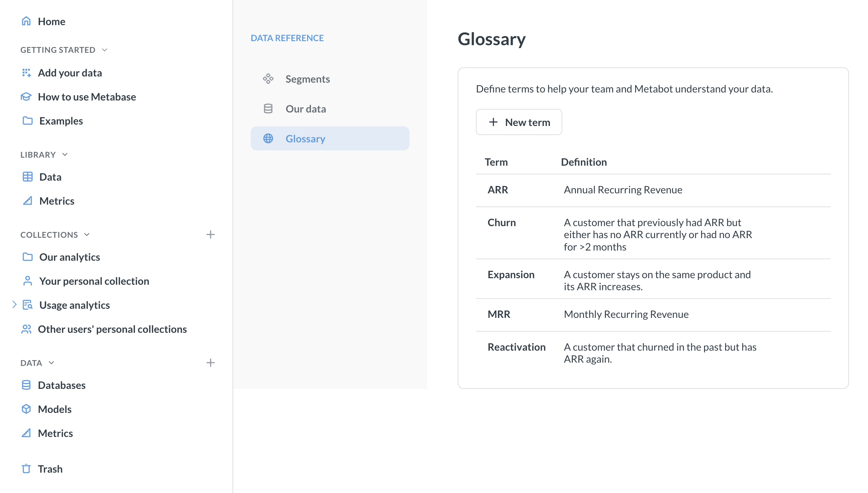
Task: Select the ARR term row
Action: click(653, 190)
